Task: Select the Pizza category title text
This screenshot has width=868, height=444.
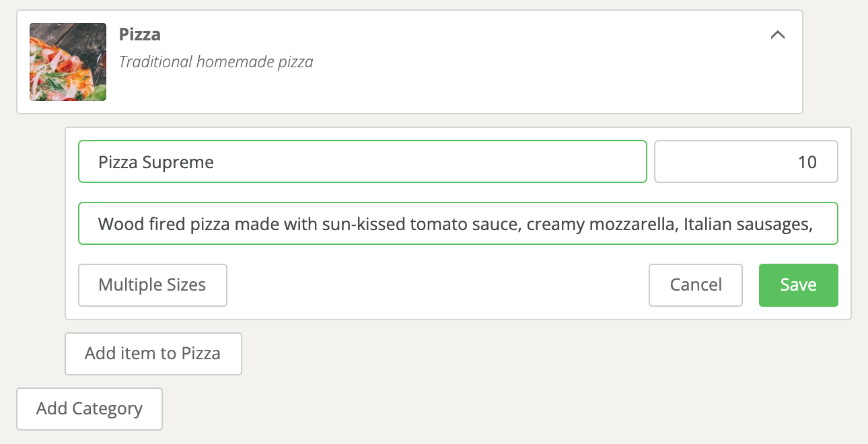Action: point(140,34)
